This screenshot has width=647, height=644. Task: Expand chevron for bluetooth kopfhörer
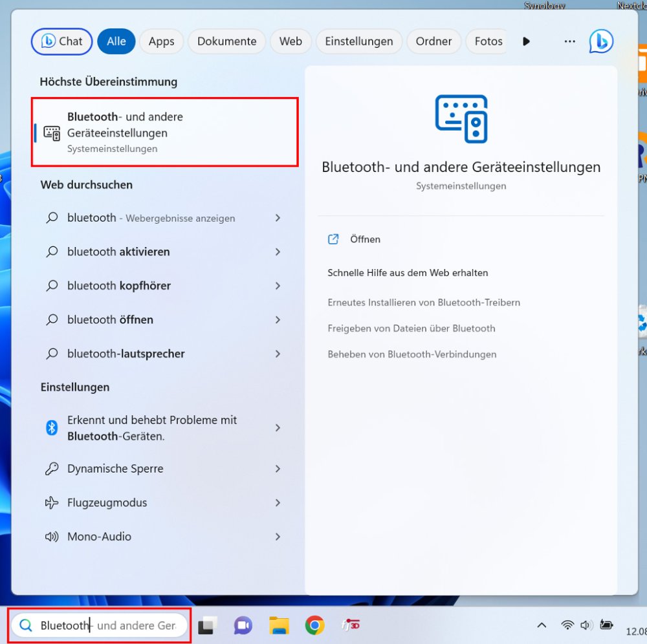pyautogui.click(x=278, y=286)
